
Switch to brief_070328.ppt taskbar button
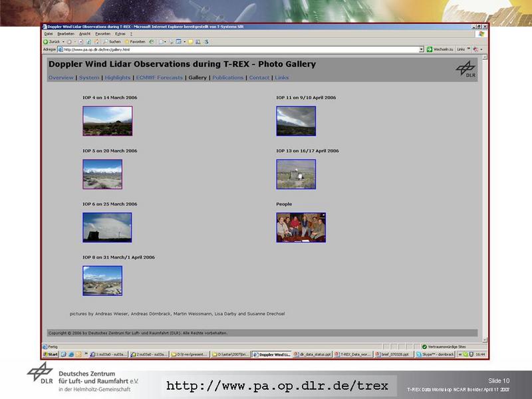pyautogui.click(x=394, y=354)
